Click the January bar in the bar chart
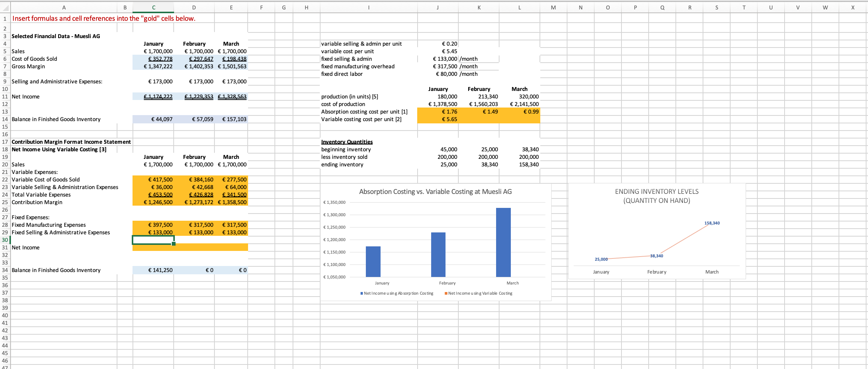The height and width of the screenshot is (369, 868). [373, 261]
